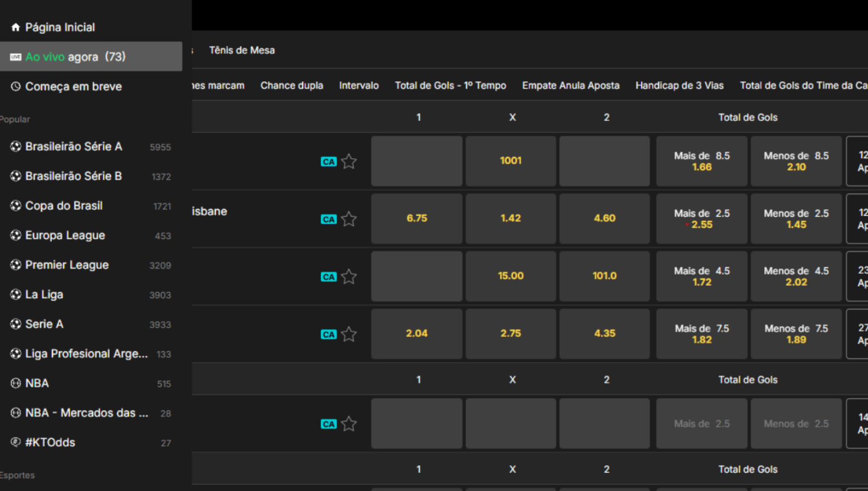Click CA badge in the 2.04 odds row
The image size is (868, 491).
click(x=328, y=335)
